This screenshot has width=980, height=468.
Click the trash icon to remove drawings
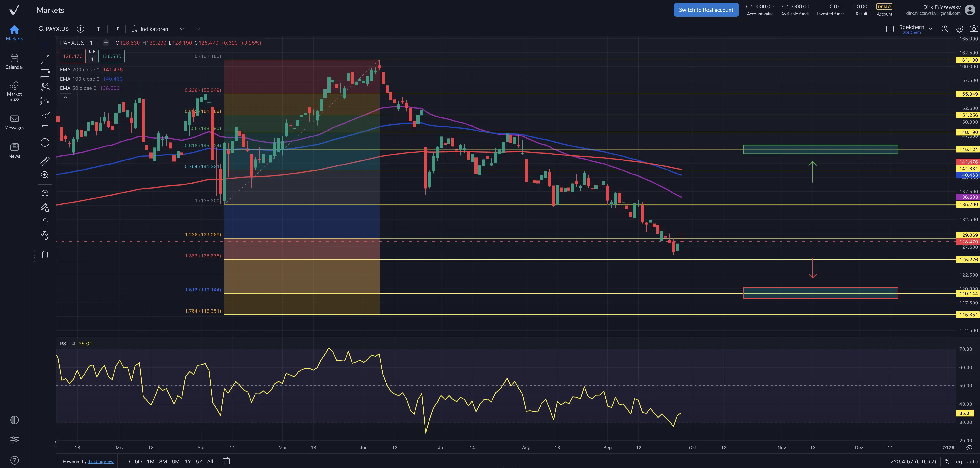45,254
